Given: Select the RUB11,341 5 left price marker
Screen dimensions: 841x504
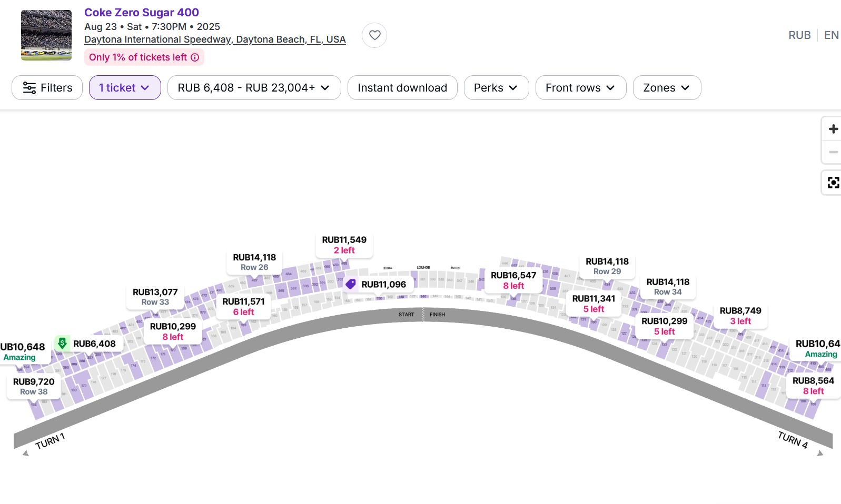Looking at the screenshot, I should point(593,304).
